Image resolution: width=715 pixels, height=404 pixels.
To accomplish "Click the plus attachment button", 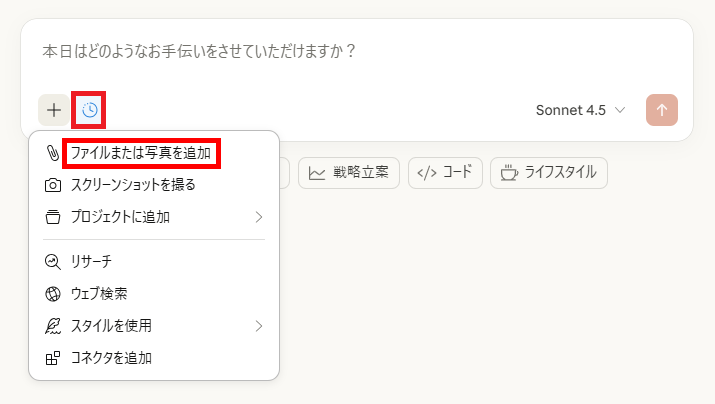I will pos(54,110).
